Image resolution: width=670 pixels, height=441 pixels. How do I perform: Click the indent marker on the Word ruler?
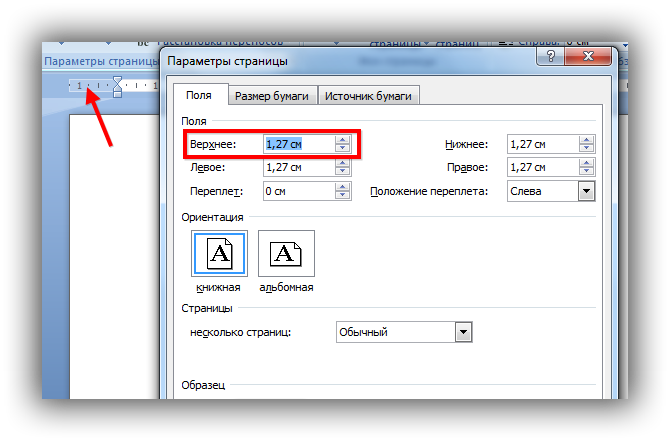[x=118, y=86]
